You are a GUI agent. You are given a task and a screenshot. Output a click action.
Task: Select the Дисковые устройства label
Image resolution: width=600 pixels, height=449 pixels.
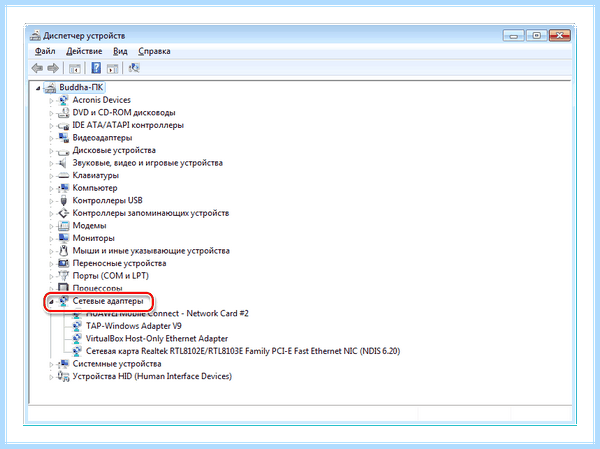[x=114, y=150]
